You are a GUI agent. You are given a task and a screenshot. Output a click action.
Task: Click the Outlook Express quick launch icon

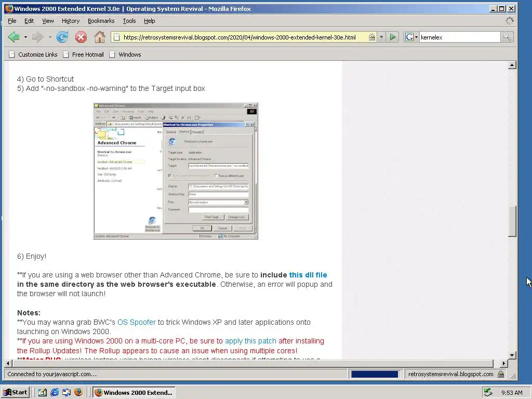66,392
